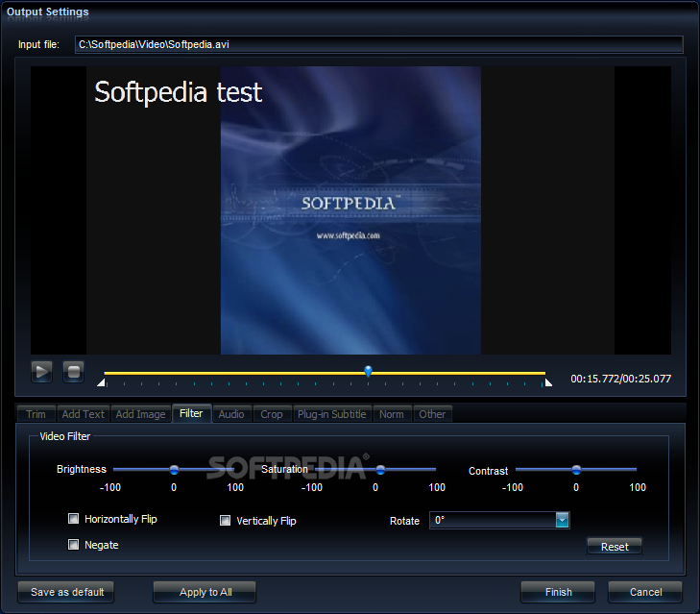Click Apply to All button
This screenshot has height=614, width=700.
click(205, 592)
